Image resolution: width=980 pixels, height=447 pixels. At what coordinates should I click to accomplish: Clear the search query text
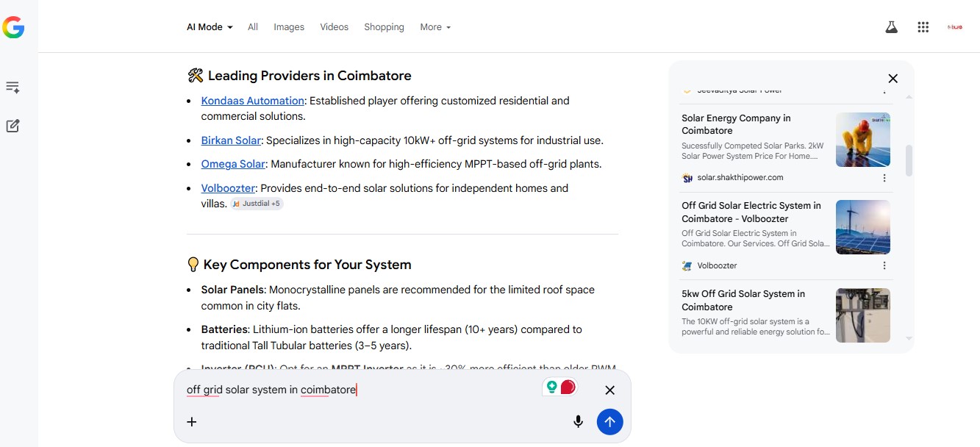point(609,390)
